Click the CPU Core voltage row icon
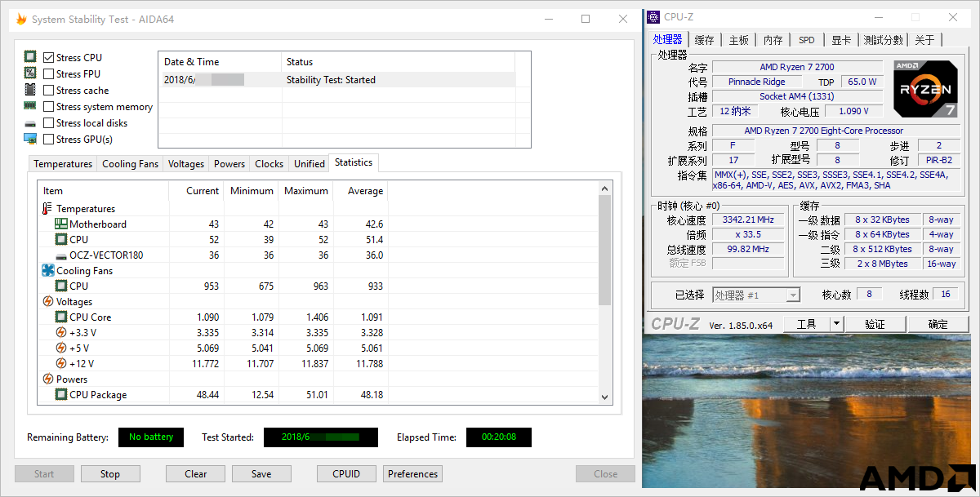Screen dimensions: 980x497 coord(61,317)
